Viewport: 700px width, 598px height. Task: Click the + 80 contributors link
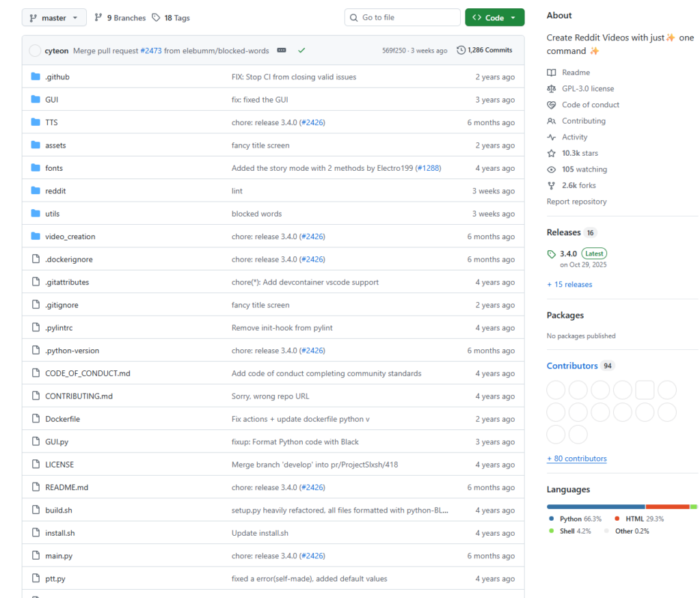576,459
